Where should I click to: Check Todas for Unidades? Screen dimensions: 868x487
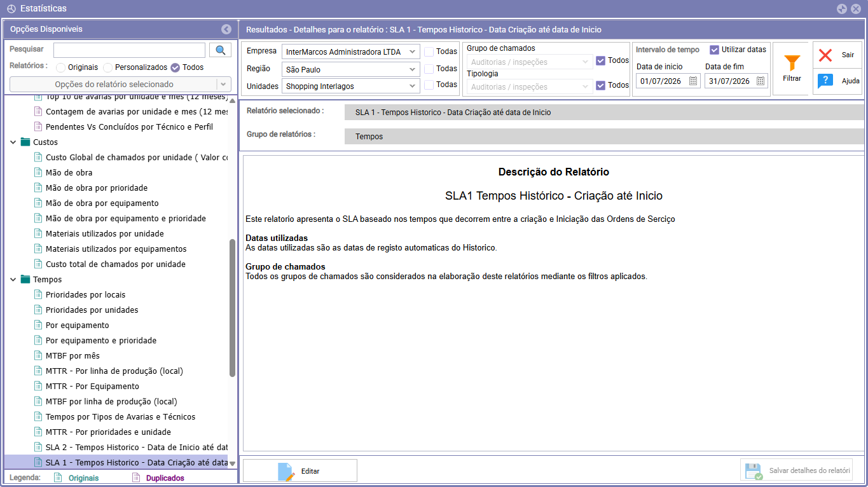429,85
